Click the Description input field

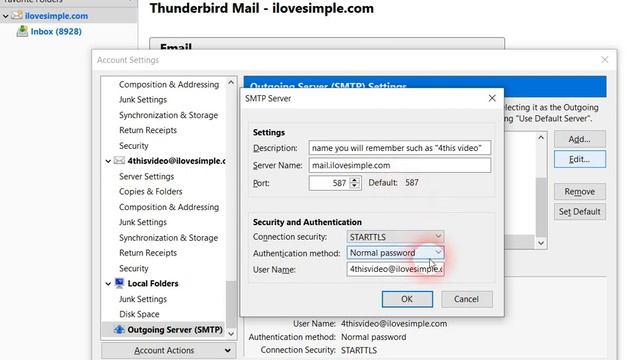400,148
